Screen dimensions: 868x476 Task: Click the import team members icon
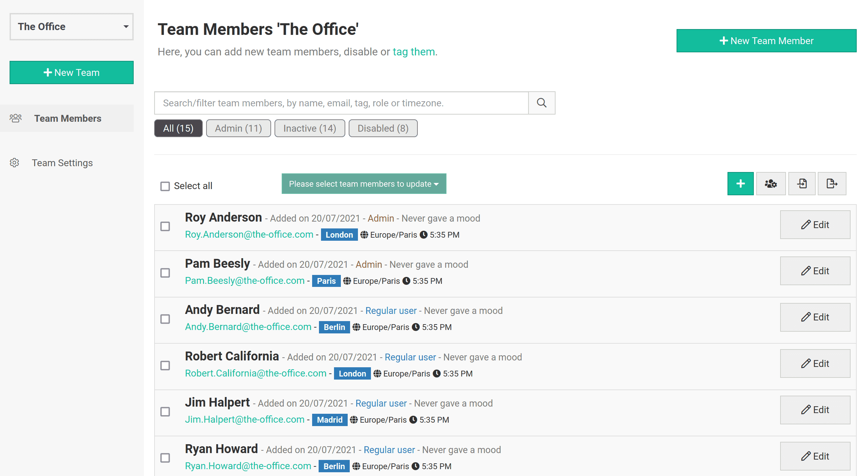pyautogui.click(x=802, y=184)
